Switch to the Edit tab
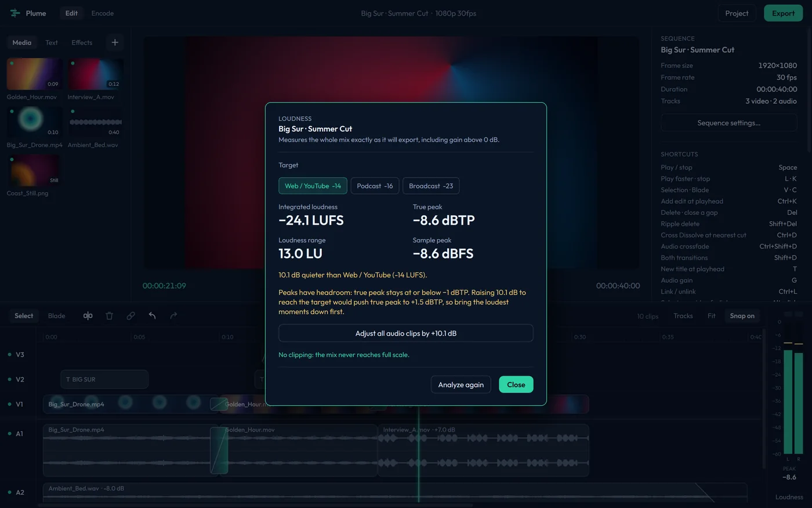Screen dimensions: 812x508 point(71,13)
